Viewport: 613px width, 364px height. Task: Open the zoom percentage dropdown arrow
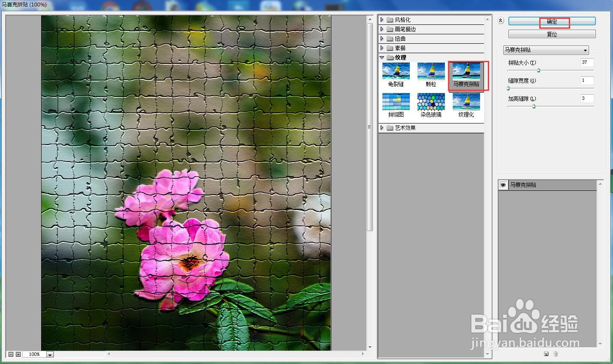(50, 355)
